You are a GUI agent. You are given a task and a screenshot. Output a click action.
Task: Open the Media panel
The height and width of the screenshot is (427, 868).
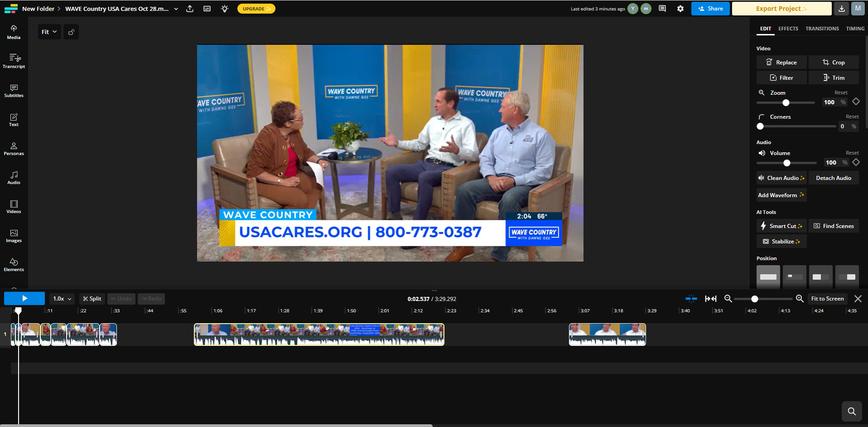[14, 32]
